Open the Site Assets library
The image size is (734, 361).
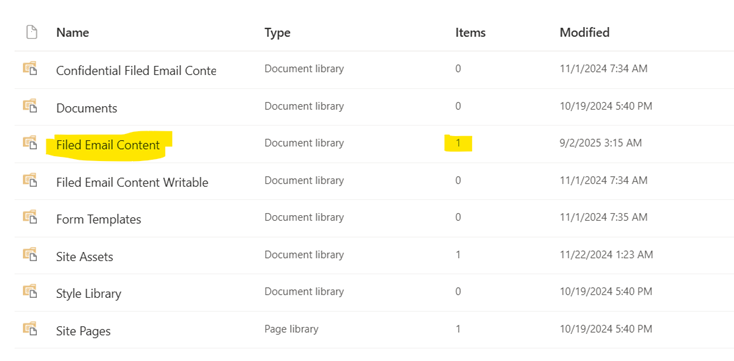pyautogui.click(x=85, y=257)
